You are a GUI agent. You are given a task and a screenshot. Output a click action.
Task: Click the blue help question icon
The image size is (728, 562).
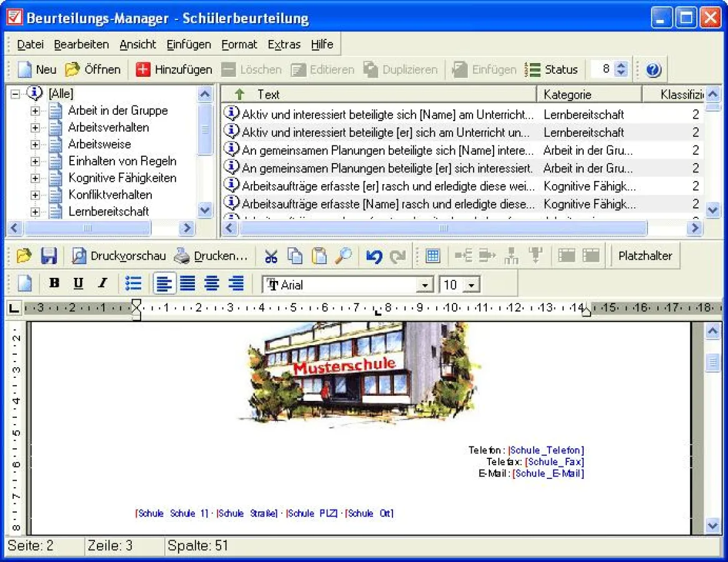(653, 69)
